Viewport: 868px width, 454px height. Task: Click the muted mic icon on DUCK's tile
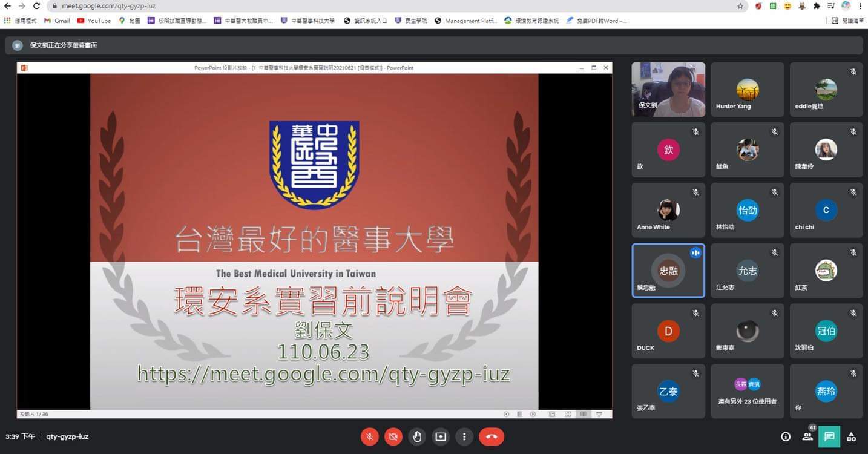pyautogui.click(x=695, y=313)
